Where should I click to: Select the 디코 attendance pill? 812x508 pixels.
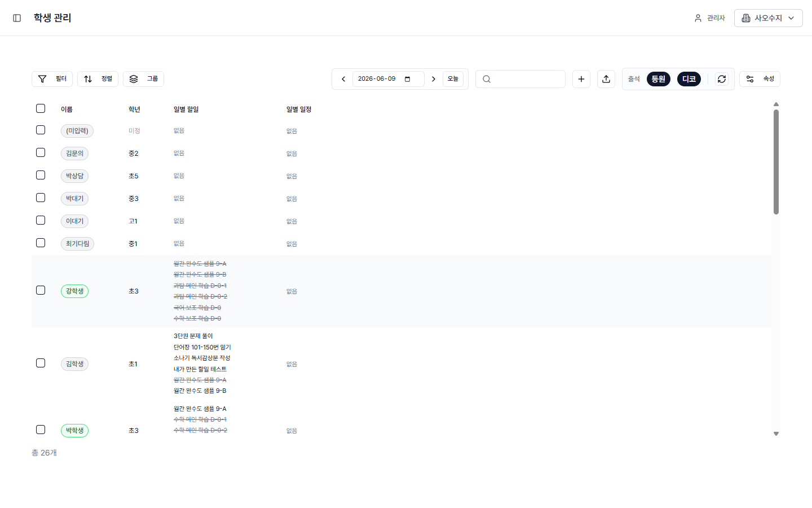coord(689,79)
